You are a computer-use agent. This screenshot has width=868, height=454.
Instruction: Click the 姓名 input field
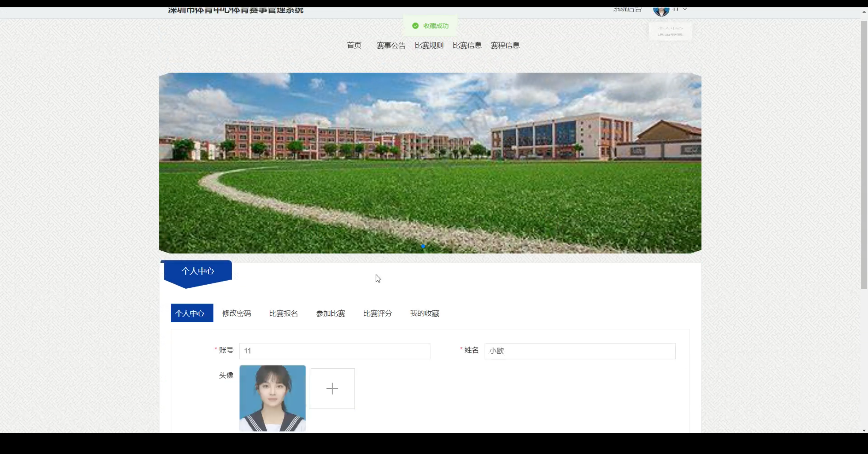[580, 351]
